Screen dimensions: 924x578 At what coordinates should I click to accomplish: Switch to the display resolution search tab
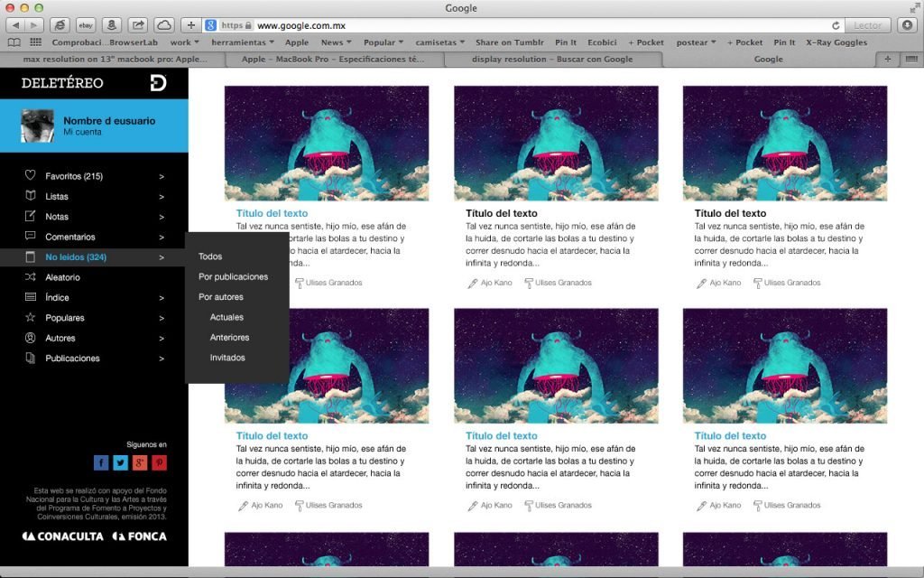tap(552, 60)
